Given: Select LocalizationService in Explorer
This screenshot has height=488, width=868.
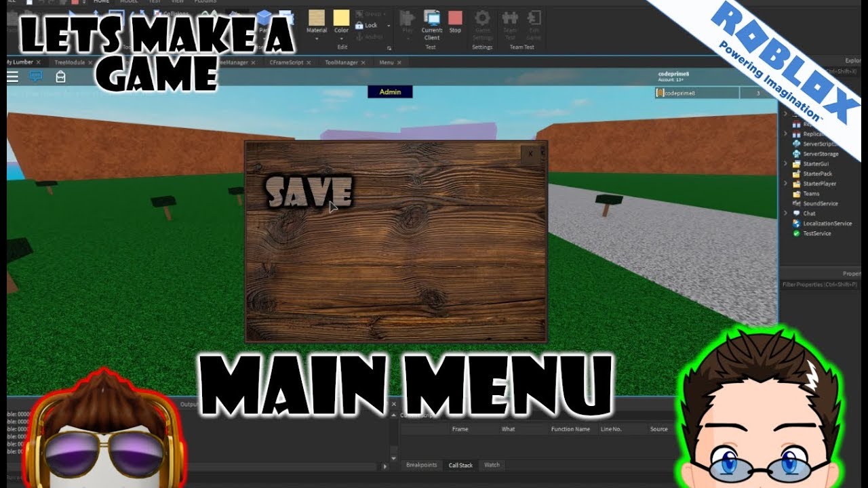Looking at the screenshot, I should [x=822, y=223].
